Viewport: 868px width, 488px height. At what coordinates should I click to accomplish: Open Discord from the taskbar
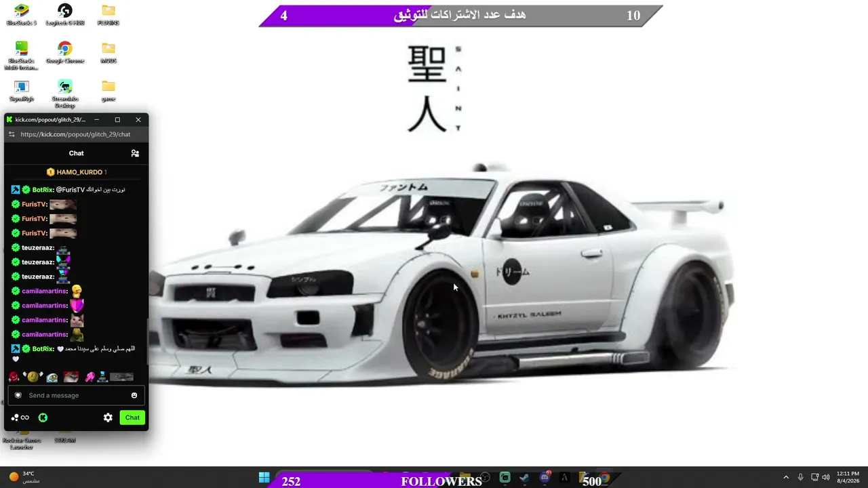(x=545, y=478)
